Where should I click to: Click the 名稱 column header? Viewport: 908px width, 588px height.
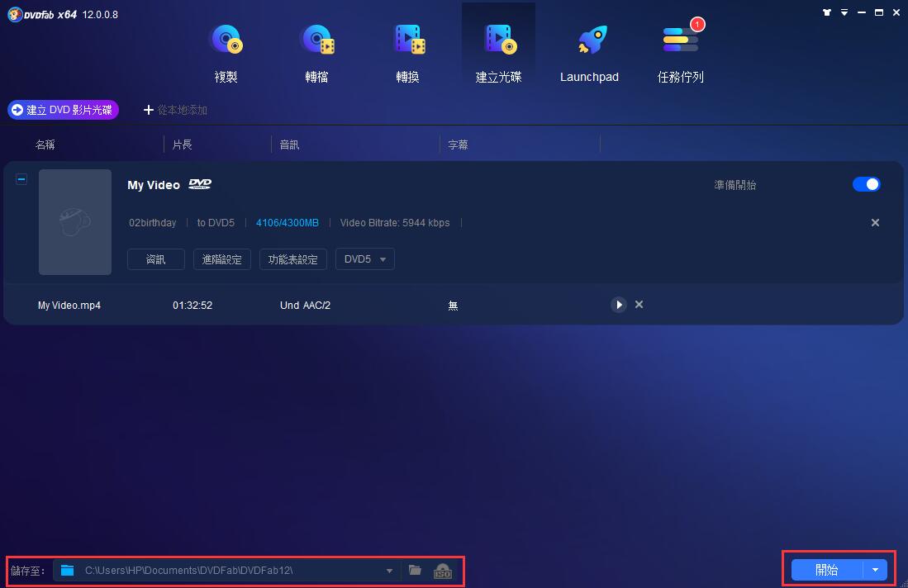tap(45, 145)
